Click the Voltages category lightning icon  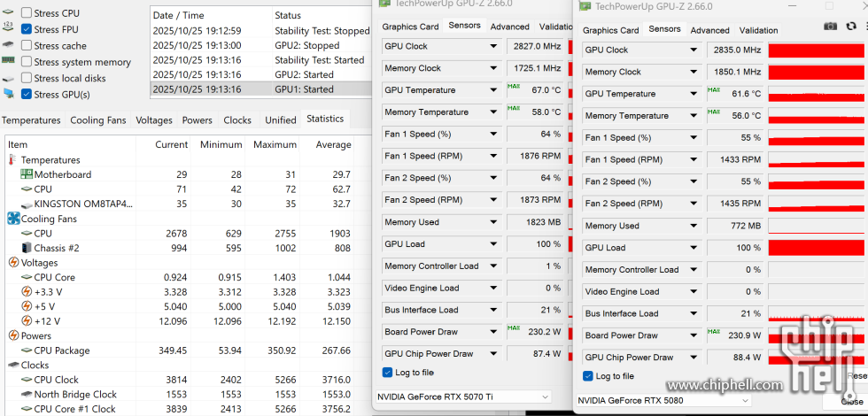pyautogui.click(x=13, y=263)
